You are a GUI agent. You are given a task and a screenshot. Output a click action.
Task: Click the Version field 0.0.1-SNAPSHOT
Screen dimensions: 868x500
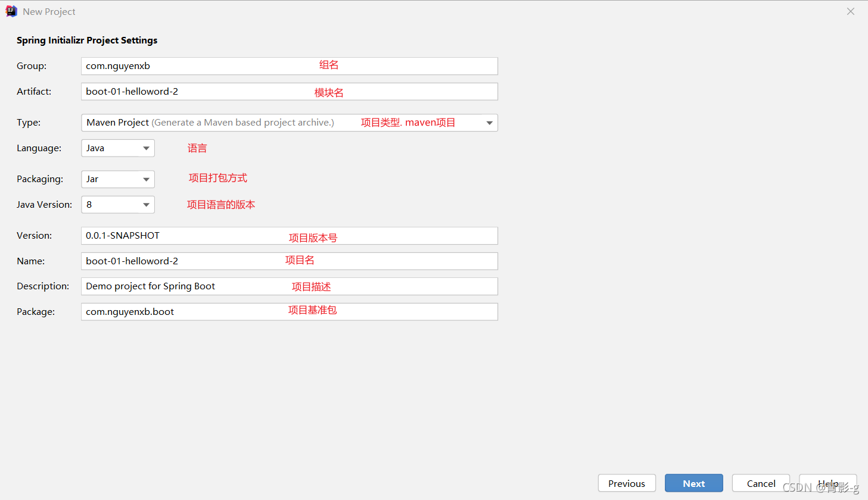click(290, 236)
